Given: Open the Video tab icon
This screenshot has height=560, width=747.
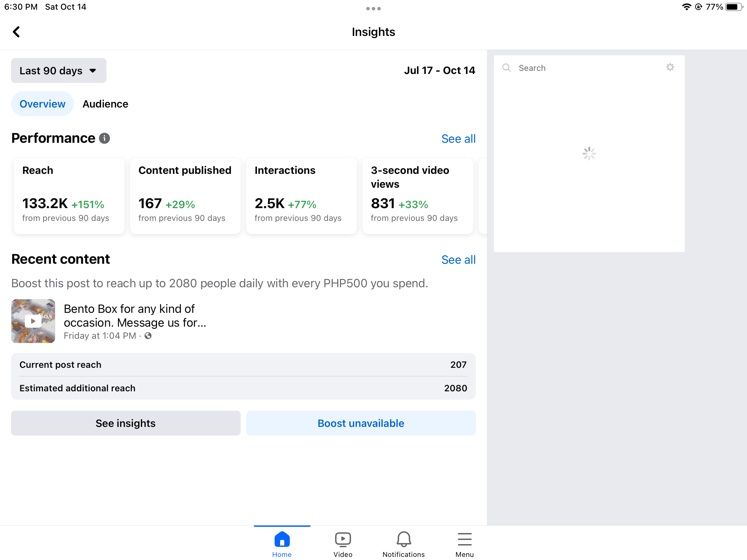Looking at the screenshot, I should pos(343,540).
